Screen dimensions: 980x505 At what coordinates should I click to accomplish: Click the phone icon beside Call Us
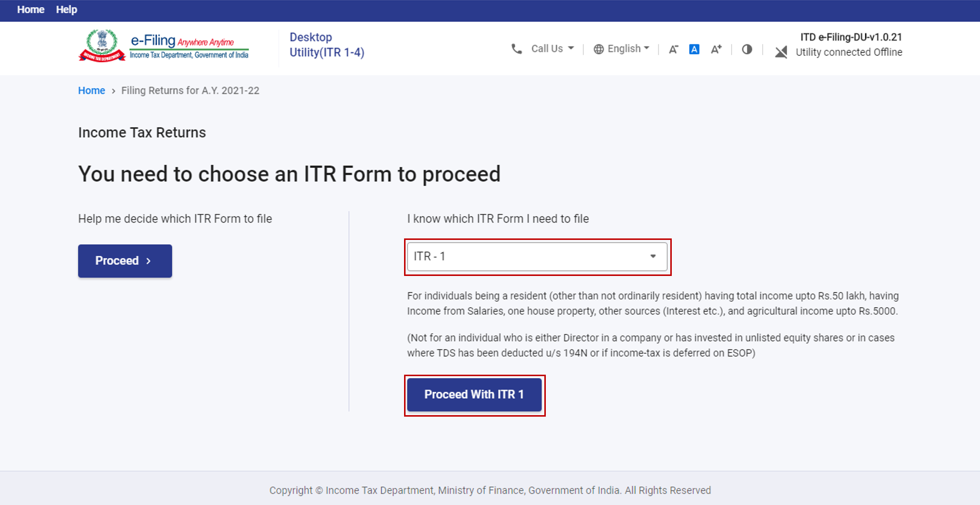pos(517,49)
